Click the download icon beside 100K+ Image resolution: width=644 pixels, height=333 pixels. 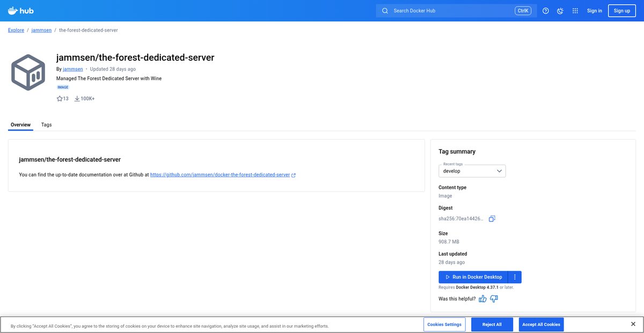pos(77,99)
